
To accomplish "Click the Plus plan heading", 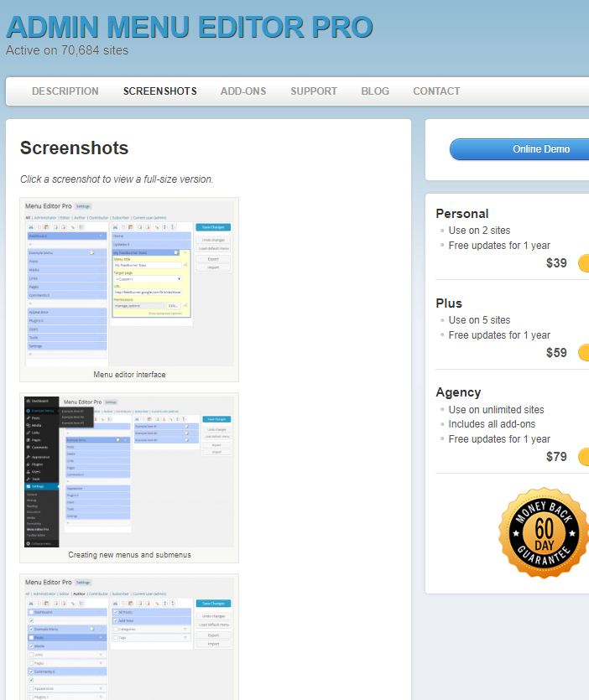I will point(449,303).
